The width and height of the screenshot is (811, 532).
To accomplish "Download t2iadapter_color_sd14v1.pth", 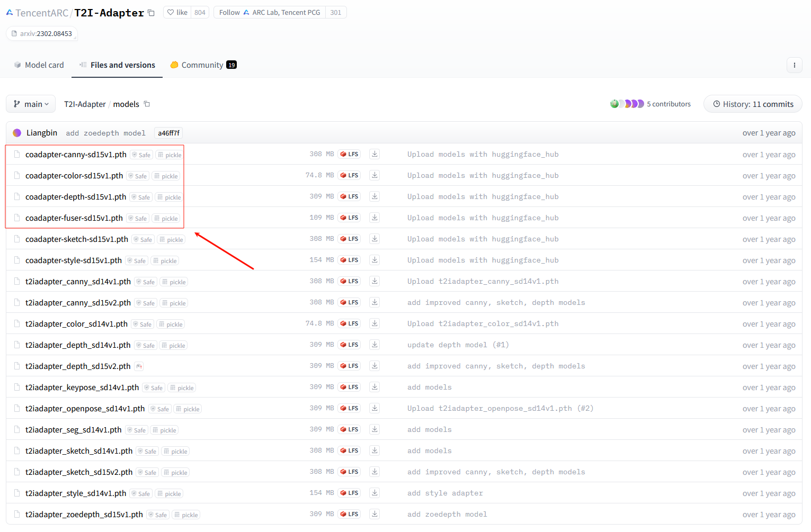I will pyautogui.click(x=375, y=323).
